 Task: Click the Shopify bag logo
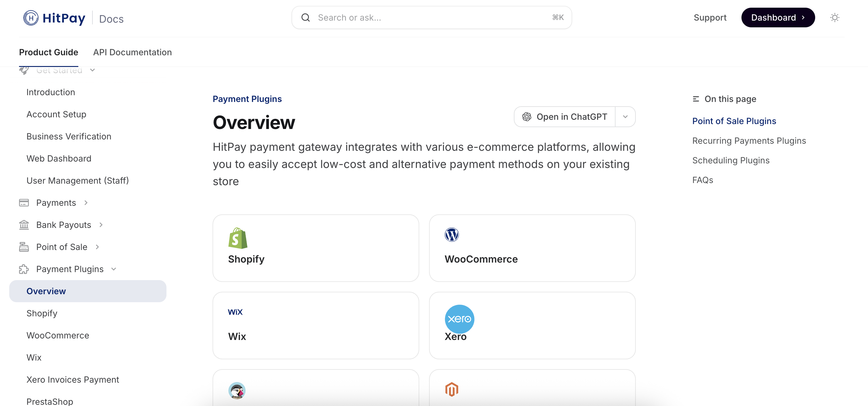pos(237,238)
